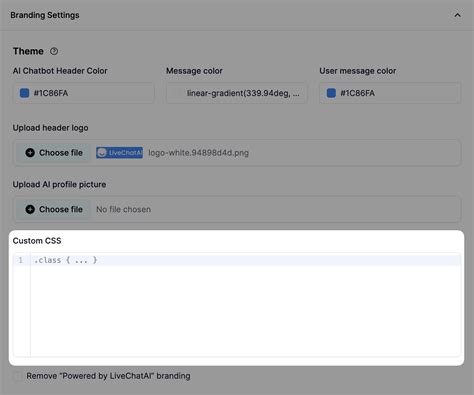Viewport: 474px width, 395px height.
Task: Select the logo-white.94898d4d.png file name
Action: pos(199,153)
